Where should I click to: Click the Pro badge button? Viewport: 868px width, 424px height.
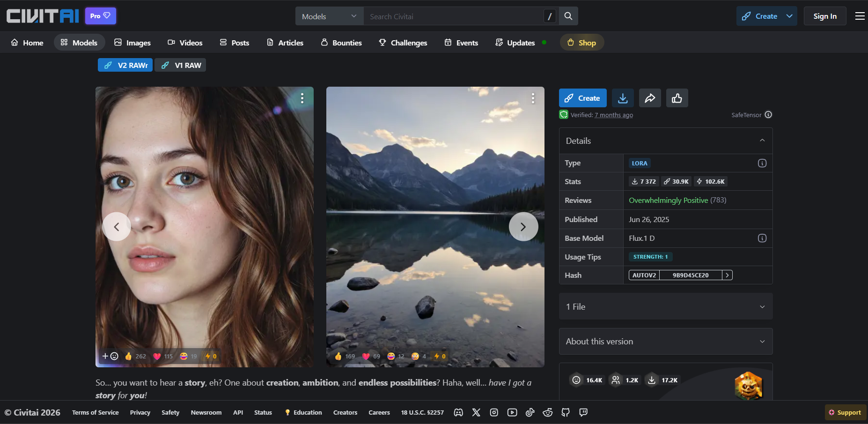100,16
